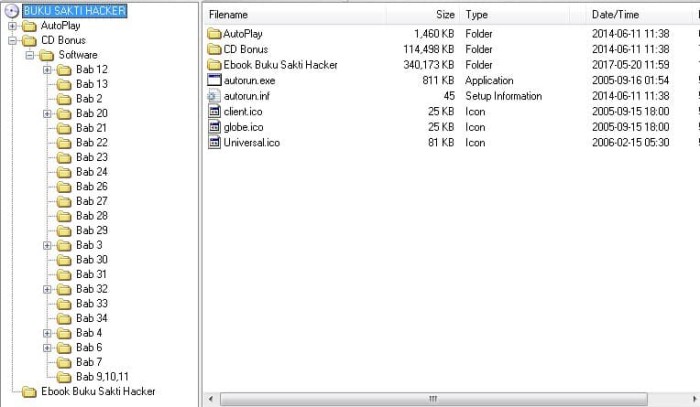Click the 2005-09-16 01:54 date cell

click(x=631, y=80)
